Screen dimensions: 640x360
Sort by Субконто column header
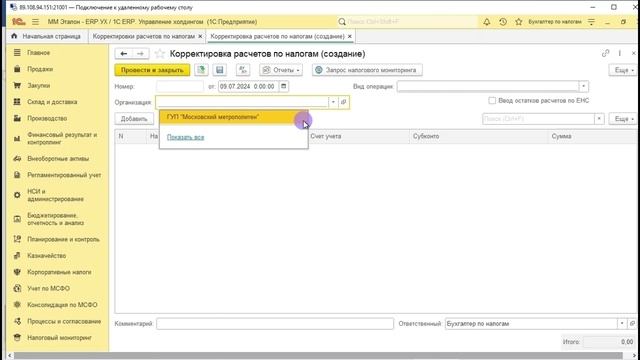[x=479, y=136]
